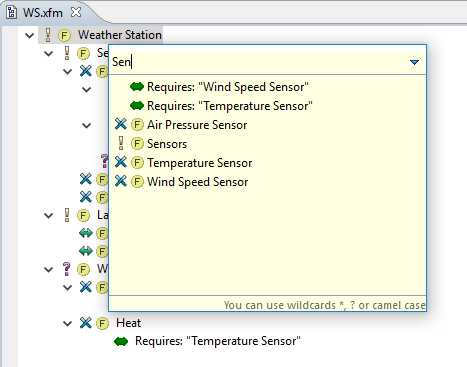Collapse the Heat tree node
The image size is (467, 367).
pos(68,323)
